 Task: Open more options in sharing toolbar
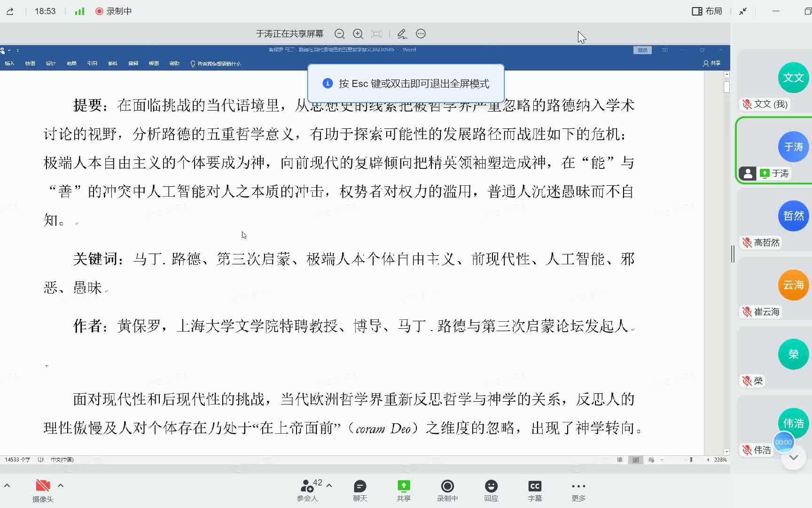[x=421, y=34]
